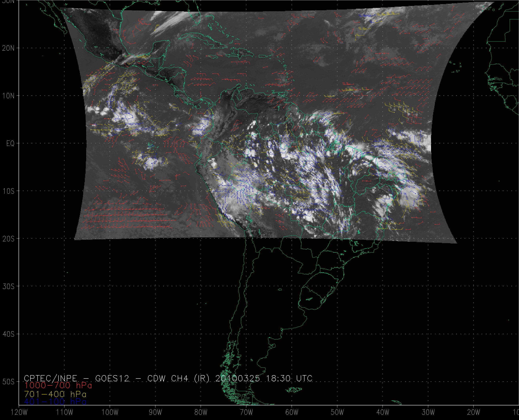Screen dimensions: 519x420
Task: Click the CH4 (IR) channel text
Action: point(190,378)
